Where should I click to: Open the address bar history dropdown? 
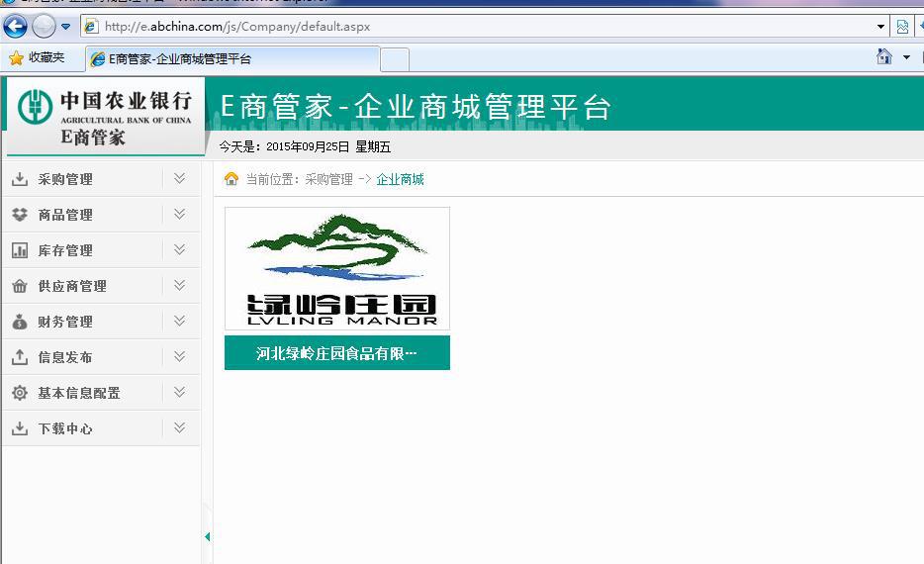pos(880,27)
